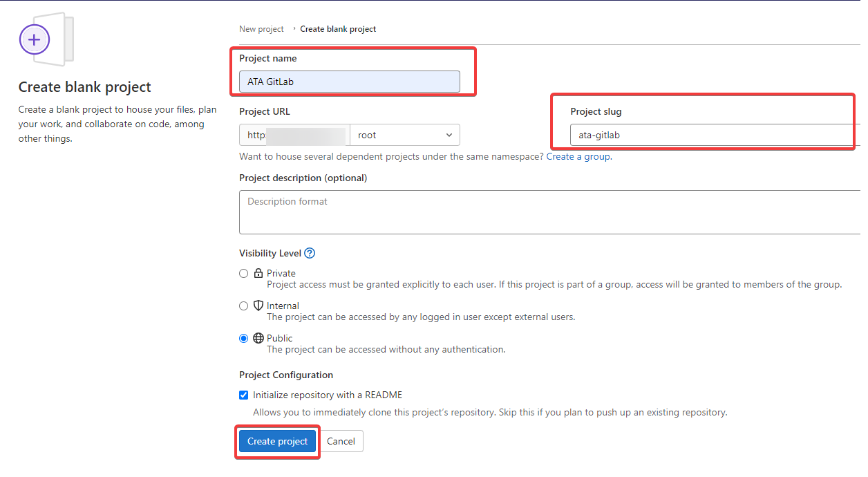Image resolution: width=868 pixels, height=477 pixels.
Task: Click the Visibility Level help question-mark icon
Action: click(x=310, y=253)
